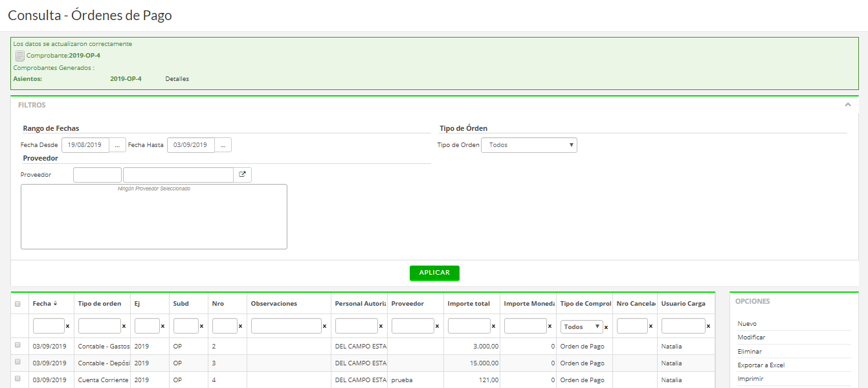Select the 121,00 amount cell
Viewport: 868px width, 388px height.
(472, 380)
